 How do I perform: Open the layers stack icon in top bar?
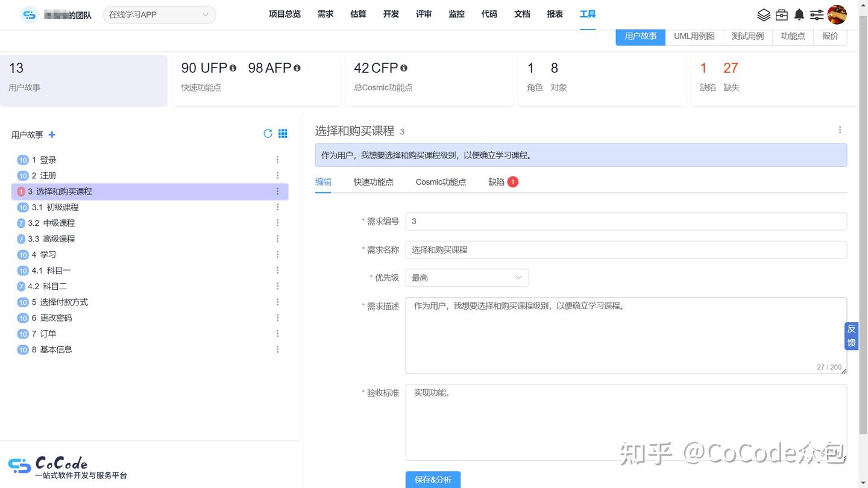[x=764, y=14]
